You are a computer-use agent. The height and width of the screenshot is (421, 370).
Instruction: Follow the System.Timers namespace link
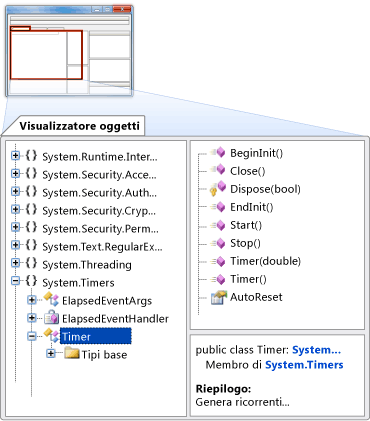[x=304, y=365]
